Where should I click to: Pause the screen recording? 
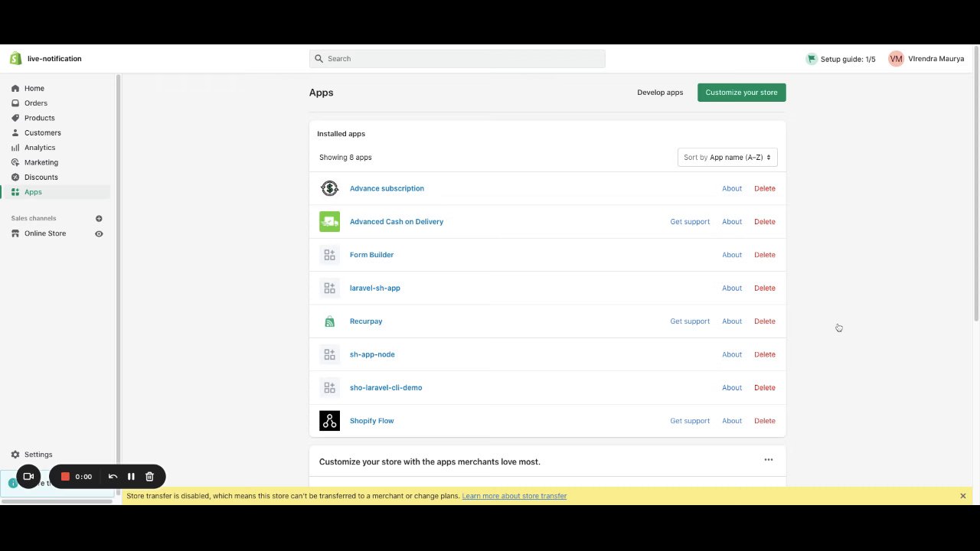point(131,477)
